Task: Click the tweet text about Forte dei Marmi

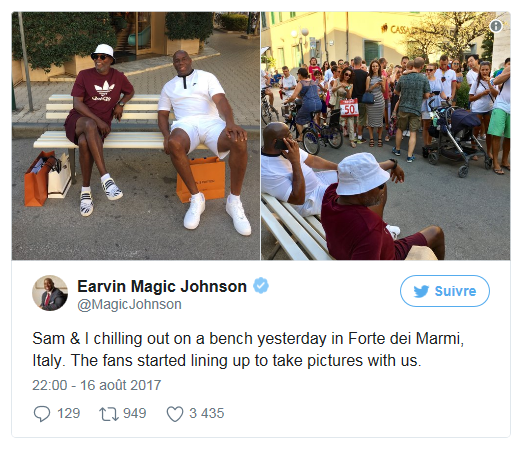Action: pos(248,349)
